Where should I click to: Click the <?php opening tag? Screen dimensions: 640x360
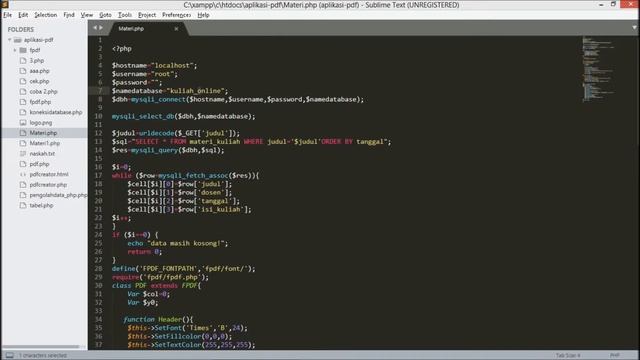(x=122, y=48)
